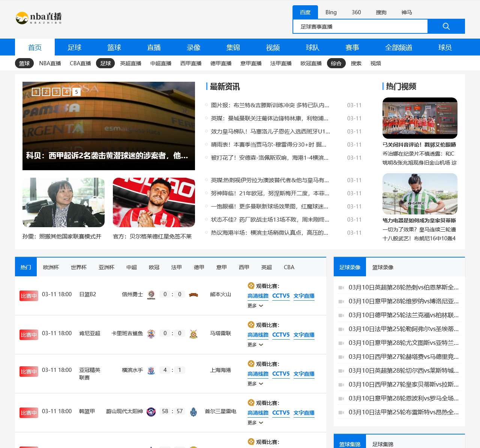Open 文字直播 for 横滨水手 match
480x448 pixels.
pos(304,374)
